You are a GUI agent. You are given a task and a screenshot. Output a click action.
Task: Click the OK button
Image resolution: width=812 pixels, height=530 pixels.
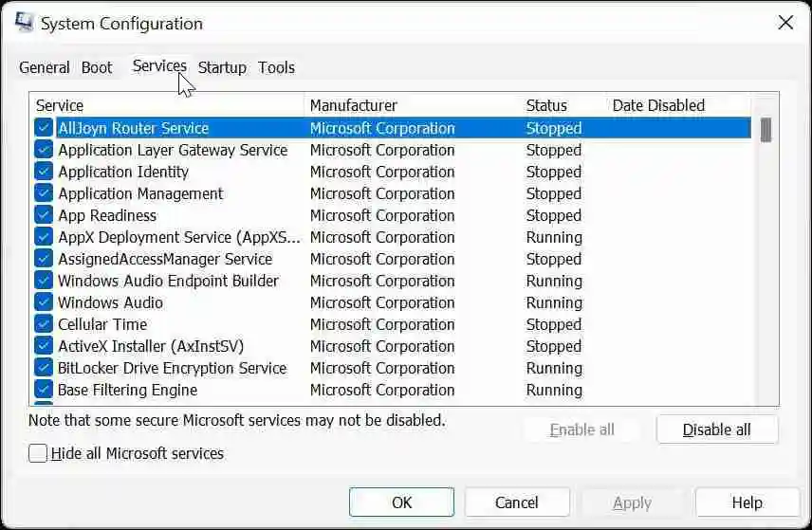[x=402, y=503]
